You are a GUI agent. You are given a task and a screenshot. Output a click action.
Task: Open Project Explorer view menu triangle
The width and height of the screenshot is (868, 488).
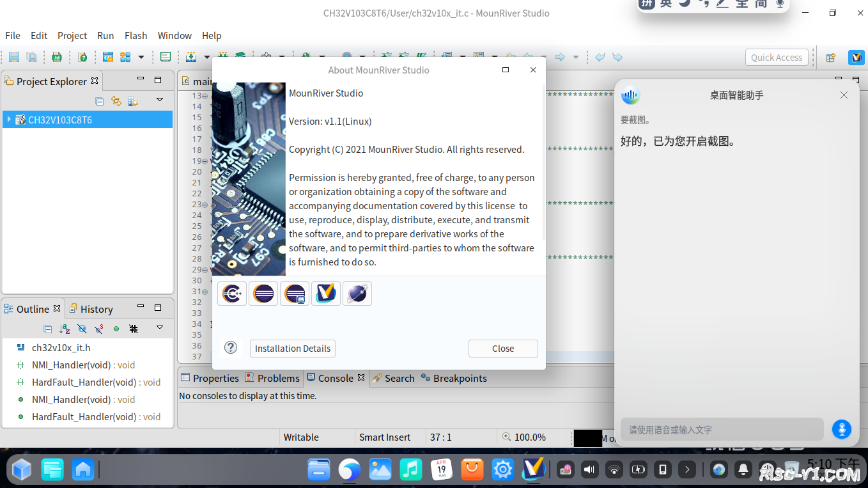point(160,100)
